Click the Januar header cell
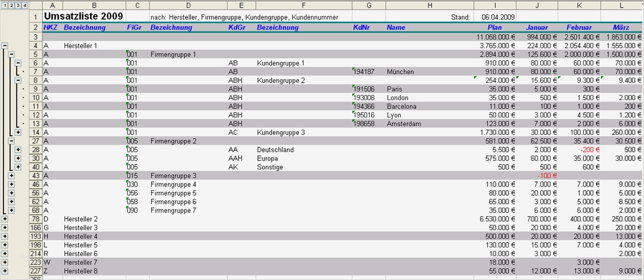 click(537, 28)
